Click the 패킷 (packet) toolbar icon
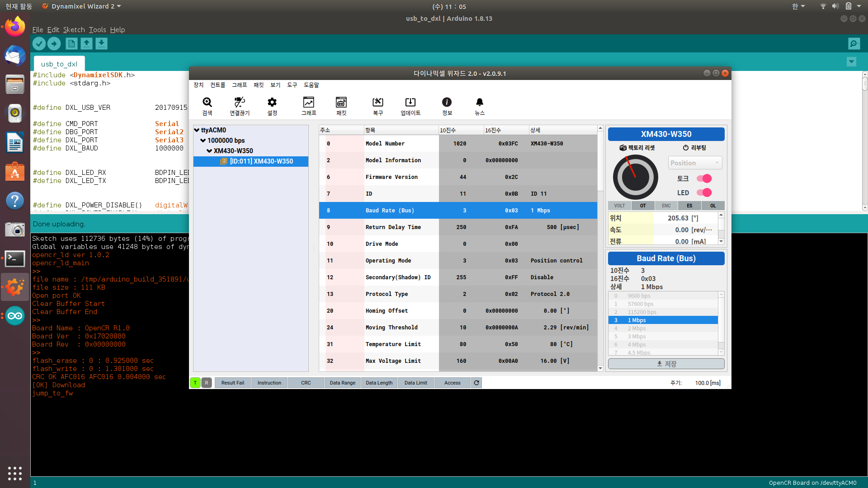 [x=341, y=103]
